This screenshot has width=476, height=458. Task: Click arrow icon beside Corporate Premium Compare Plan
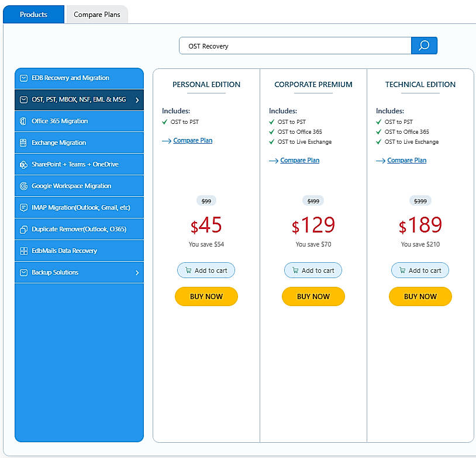coord(274,161)
